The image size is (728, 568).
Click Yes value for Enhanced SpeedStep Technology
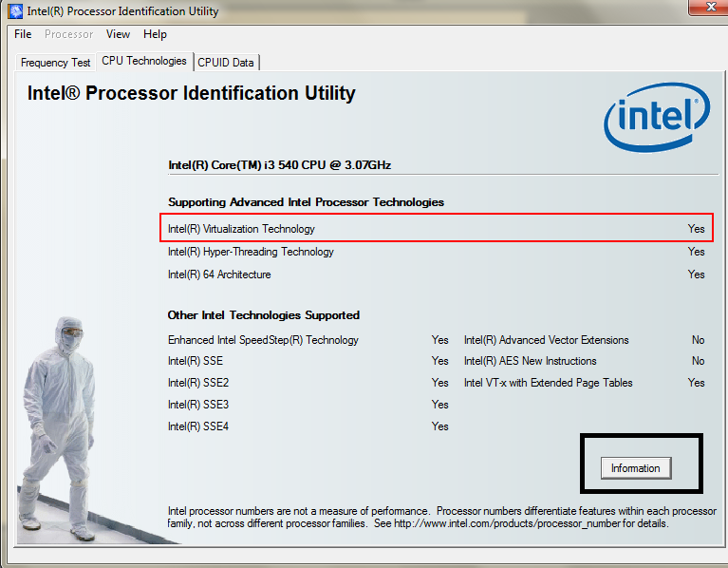pyautogui.click(x=439, y=340)
